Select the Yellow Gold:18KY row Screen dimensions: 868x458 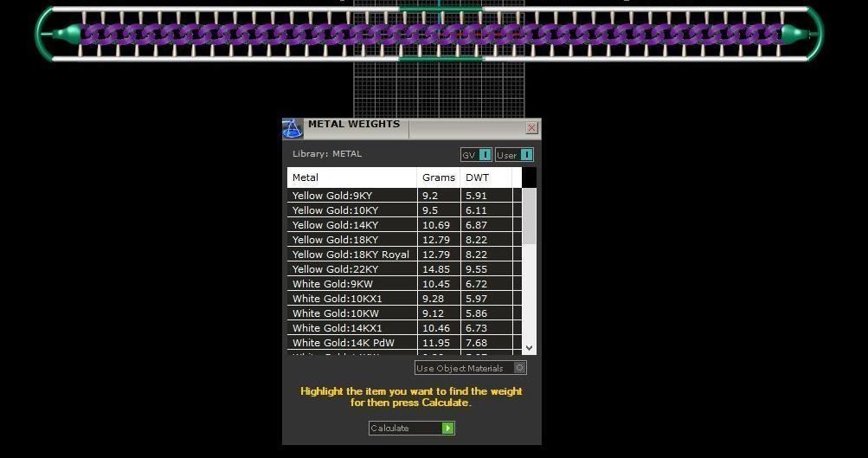(404, 239)
